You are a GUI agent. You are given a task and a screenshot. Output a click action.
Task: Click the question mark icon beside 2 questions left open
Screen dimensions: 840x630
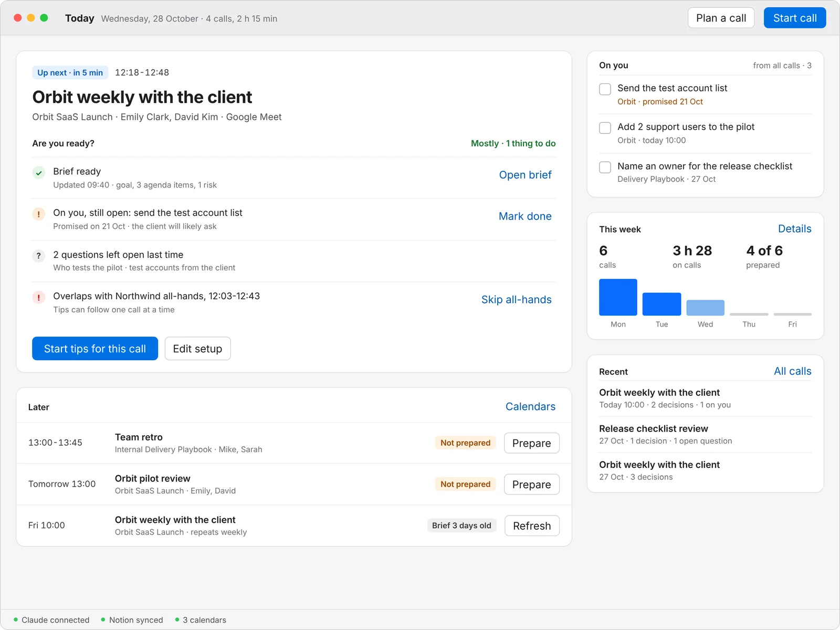pos(39,256)
